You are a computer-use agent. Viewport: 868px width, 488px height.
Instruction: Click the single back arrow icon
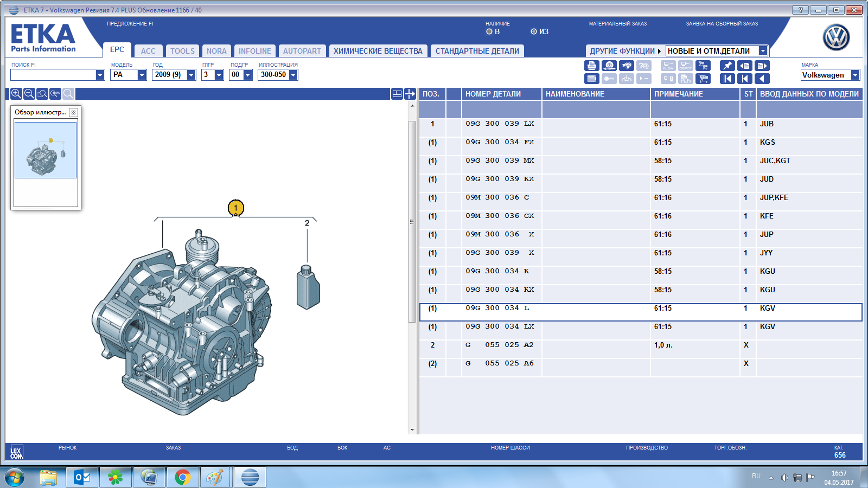[762, 79]
